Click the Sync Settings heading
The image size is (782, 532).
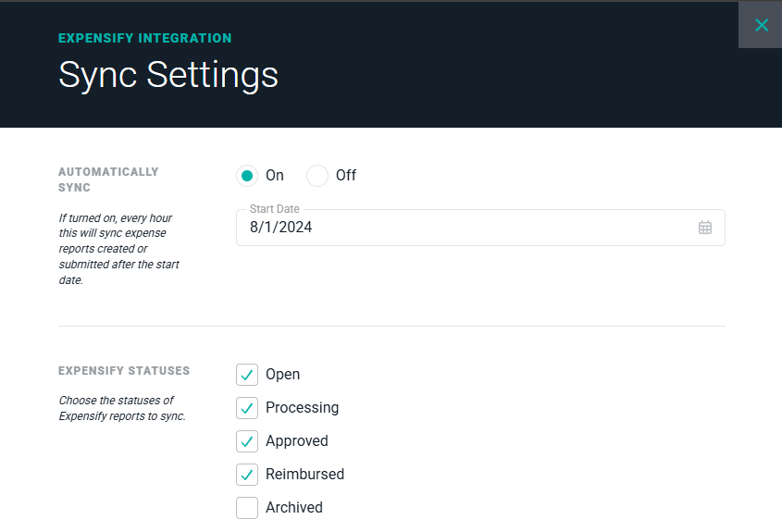coord(168,75)
